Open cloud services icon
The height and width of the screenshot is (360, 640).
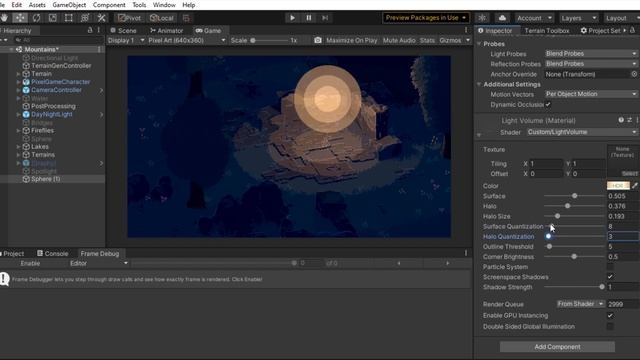[502, 18]
